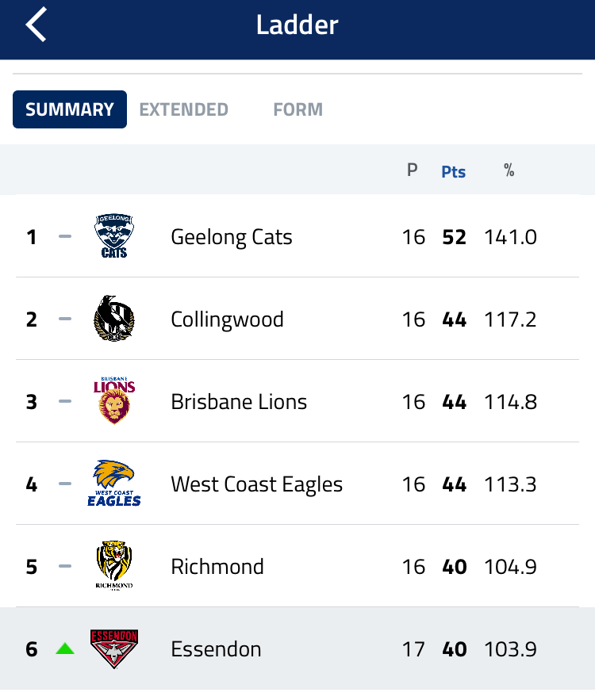This screenshot has height=700, width=595.
Task: Open the Geelong Cats team name
Action: click(232, 236)
